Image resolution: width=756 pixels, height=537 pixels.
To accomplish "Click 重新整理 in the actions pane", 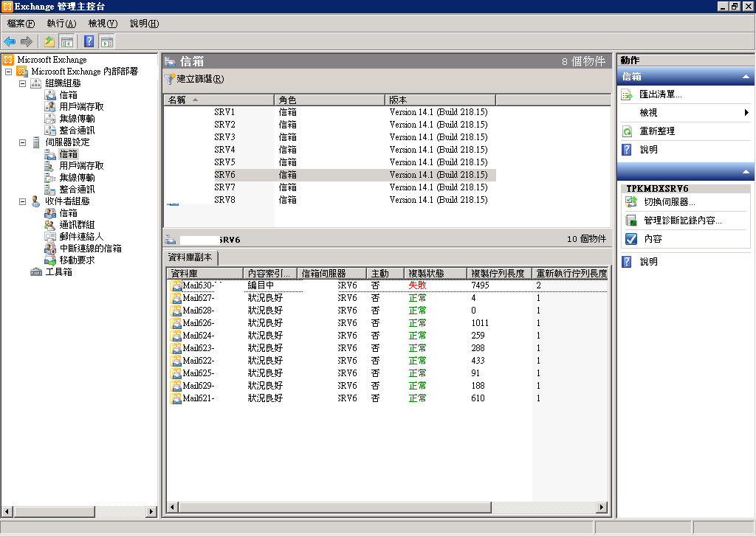I will coord(657,131).
